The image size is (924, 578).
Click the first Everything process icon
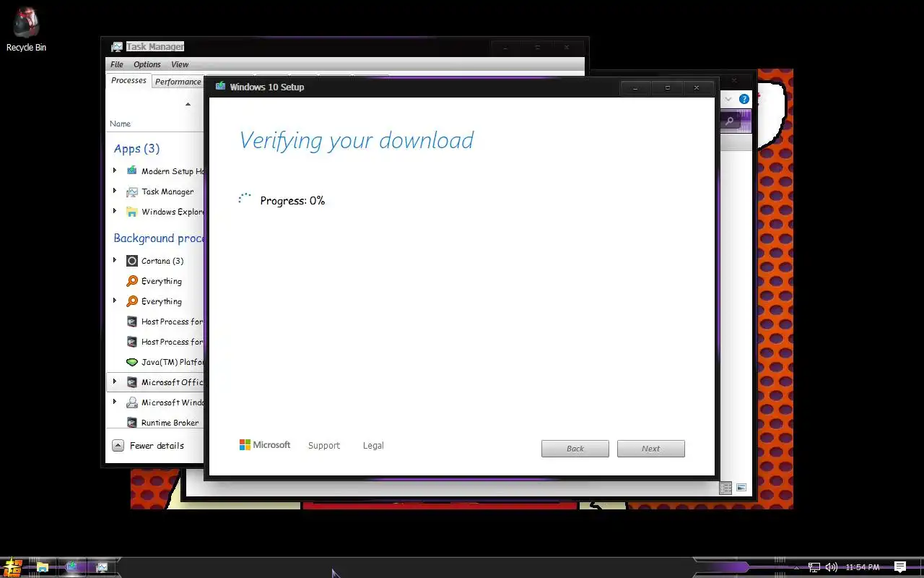[x=131, y=281]
